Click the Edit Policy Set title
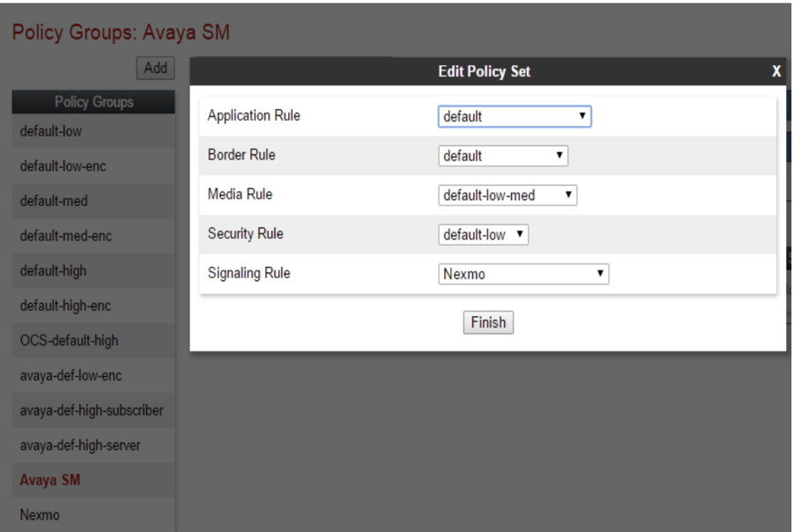793x532 pixels. coord(484,71)
